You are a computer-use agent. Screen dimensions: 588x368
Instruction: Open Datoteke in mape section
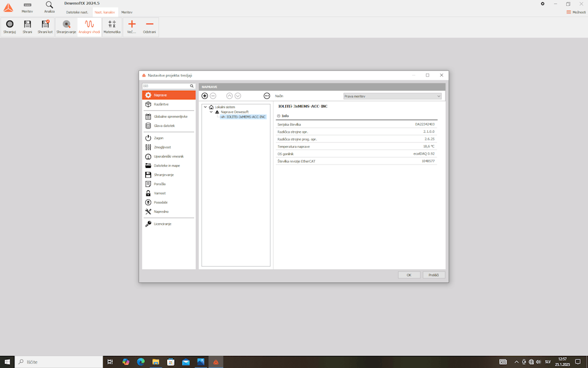169,166
